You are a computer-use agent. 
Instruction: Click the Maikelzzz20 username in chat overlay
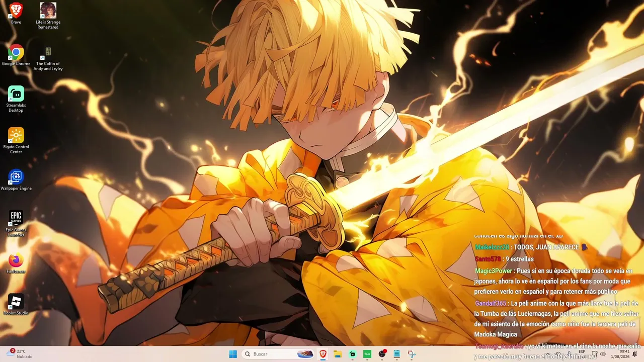pos(492,247)
